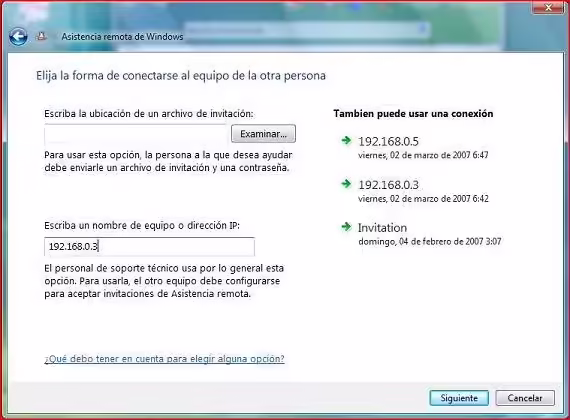This screenshot has width=570, height=420.
Task: Click the paragraph starting 'El personal de soporte'
Action: pos(164,281)
